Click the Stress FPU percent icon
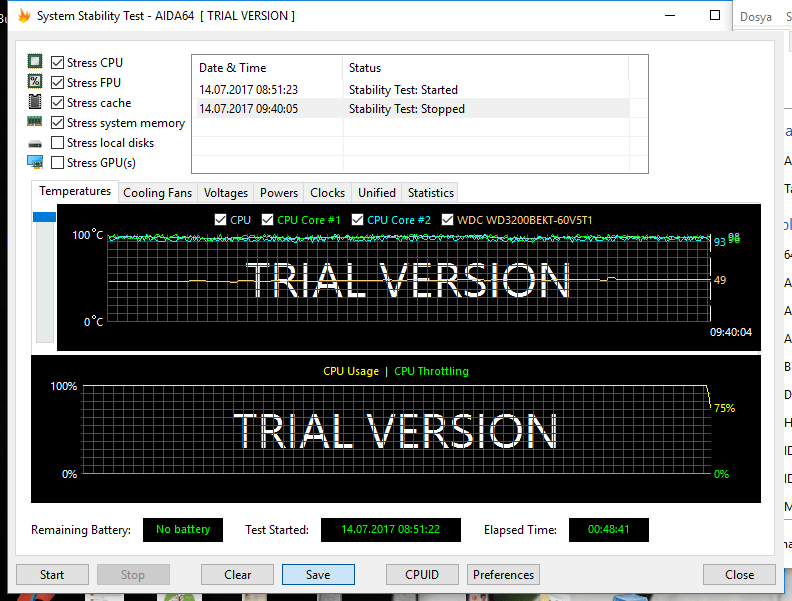Screen dimensions: 792x601 [x=35, y=81]
